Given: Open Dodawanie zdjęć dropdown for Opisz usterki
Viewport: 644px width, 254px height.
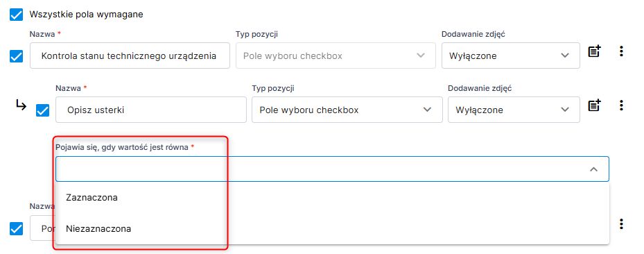Looking at the screenshot, I should click(514, 110).
